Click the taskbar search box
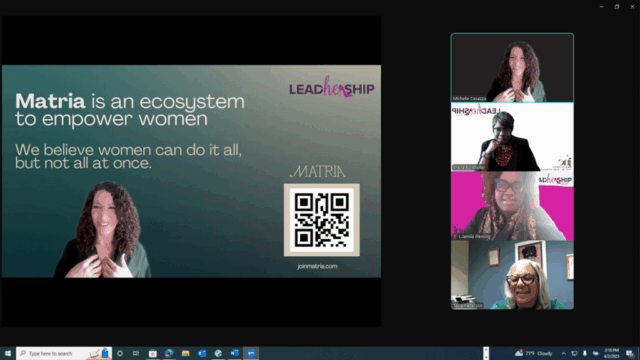The width and height of the screenshot is (640, 360). [x=64, y=353]
